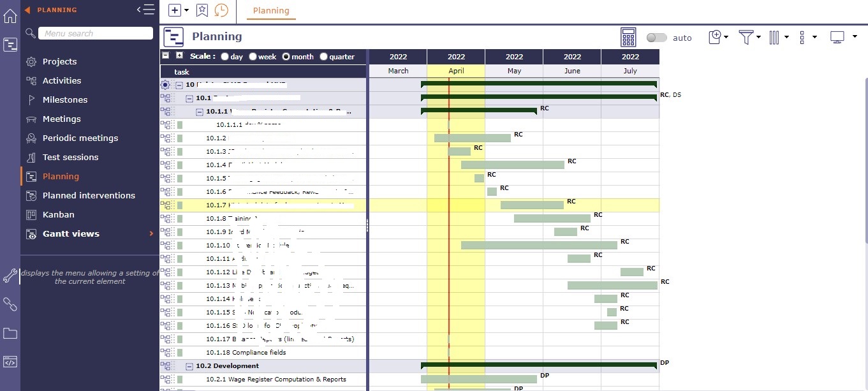868x391 pixels.
Task: Click the wrench settings icon in sidebar
Action: (10, 276)
